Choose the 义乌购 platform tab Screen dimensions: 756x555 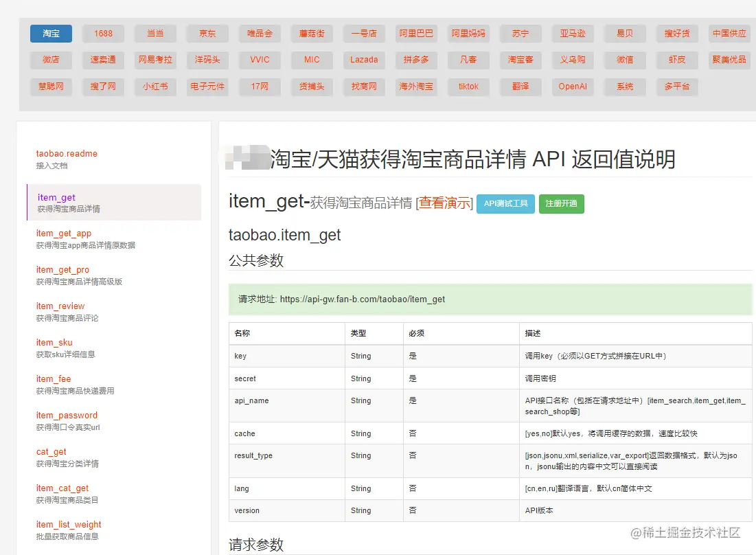[x=573, y=60]
